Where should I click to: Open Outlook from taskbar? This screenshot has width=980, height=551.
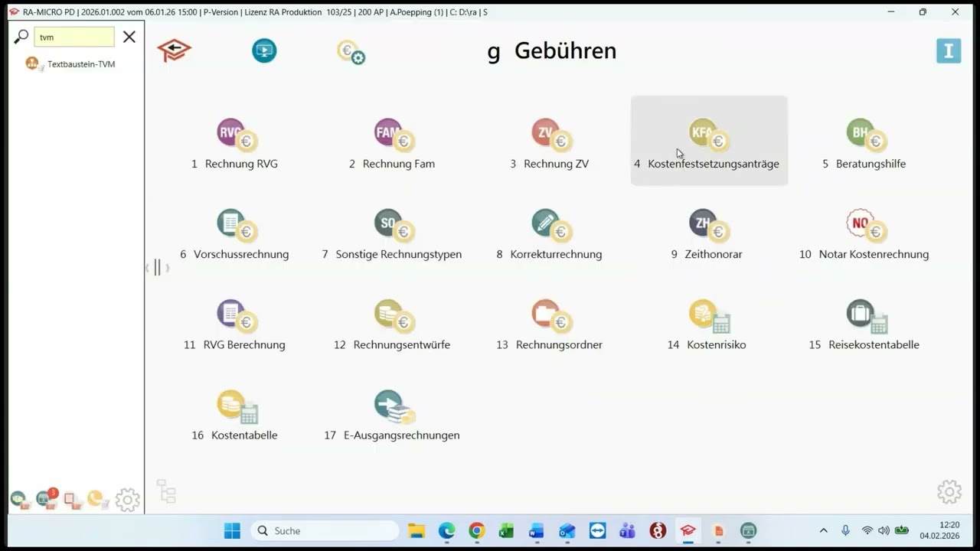tap(567, 530)
